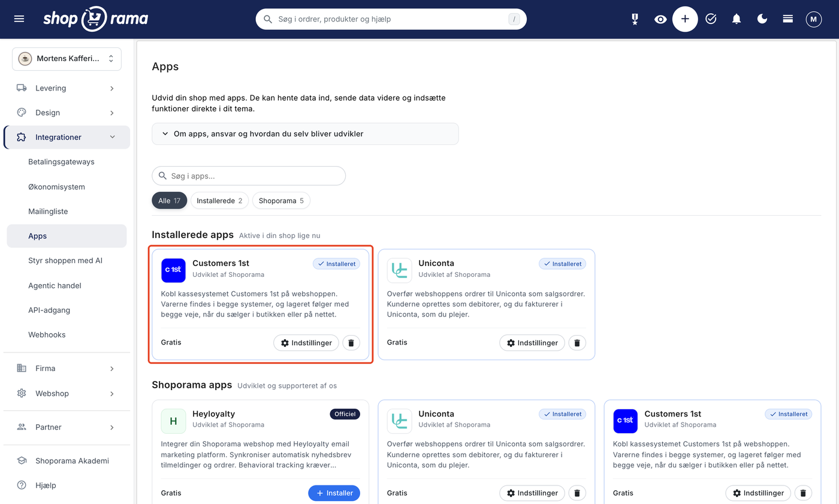Open Betalingsgateways in the sidebar
Screen dimensions: 839x504
point(61,162)
